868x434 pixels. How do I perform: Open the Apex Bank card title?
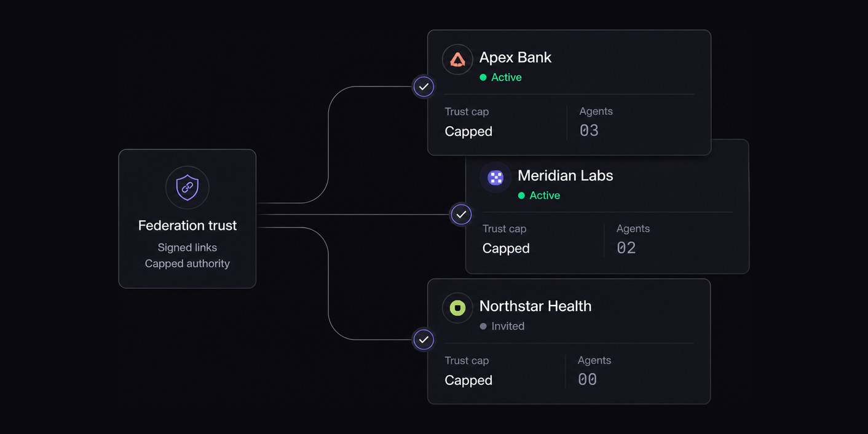coord(515,57)
